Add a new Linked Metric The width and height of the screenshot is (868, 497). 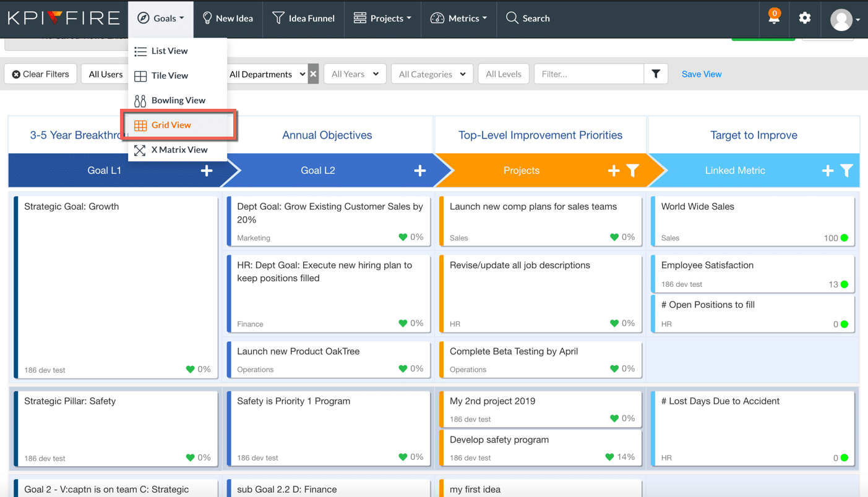pos(827,171)
